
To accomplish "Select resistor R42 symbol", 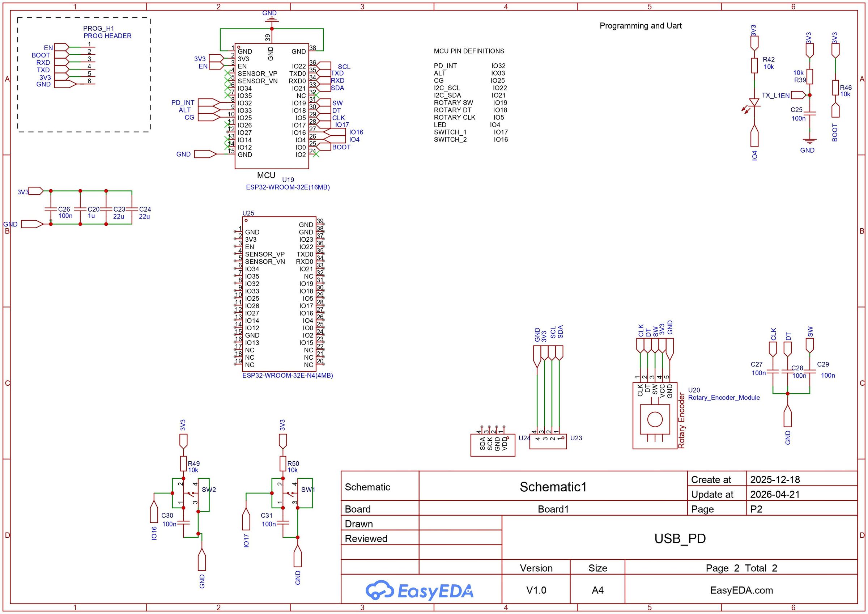I will [754, 65].
